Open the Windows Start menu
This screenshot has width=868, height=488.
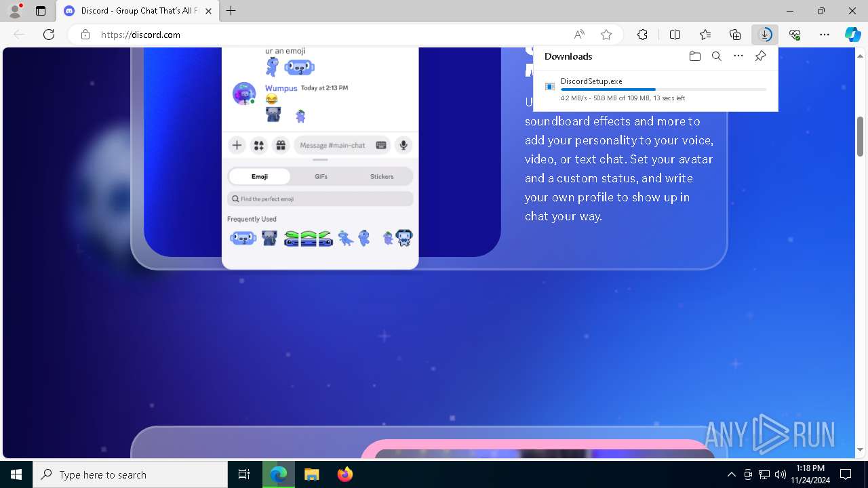16,474
